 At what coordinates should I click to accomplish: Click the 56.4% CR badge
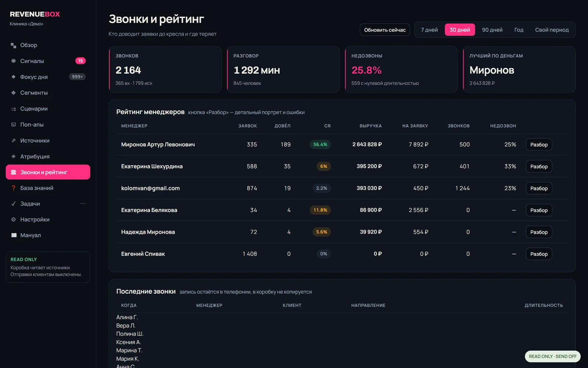click(320, 145)
